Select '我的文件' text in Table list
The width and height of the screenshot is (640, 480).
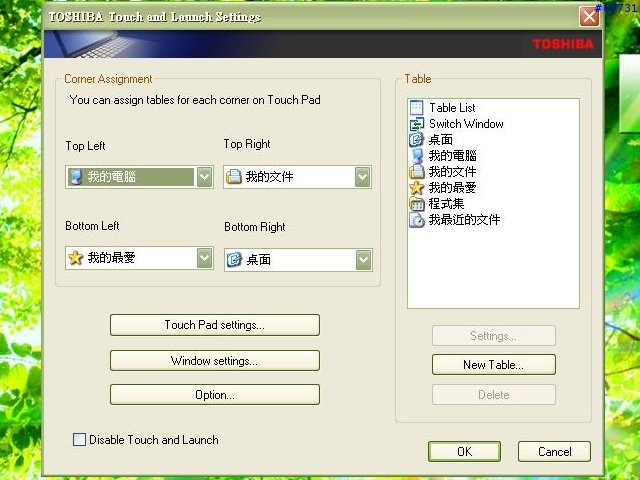pos(453,171)
